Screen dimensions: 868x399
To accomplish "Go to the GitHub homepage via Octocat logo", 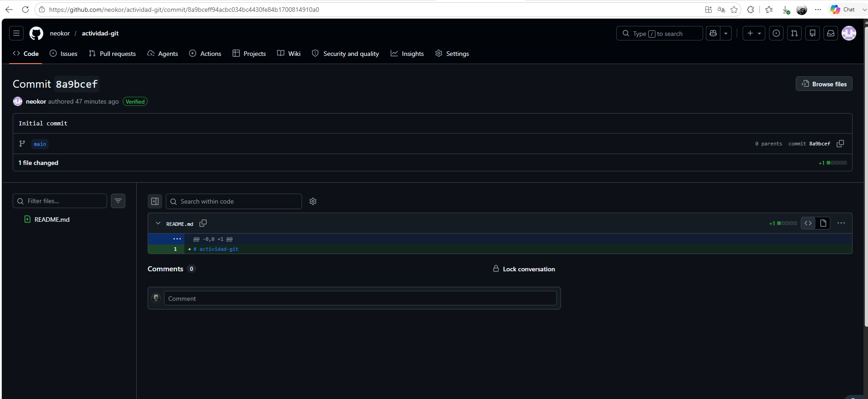I will (36, 33).
